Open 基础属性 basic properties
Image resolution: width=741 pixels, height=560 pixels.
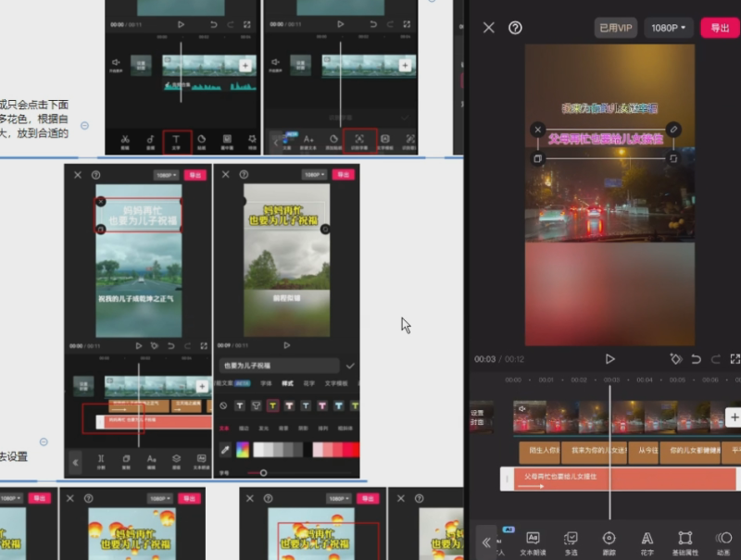click(684, 540)
